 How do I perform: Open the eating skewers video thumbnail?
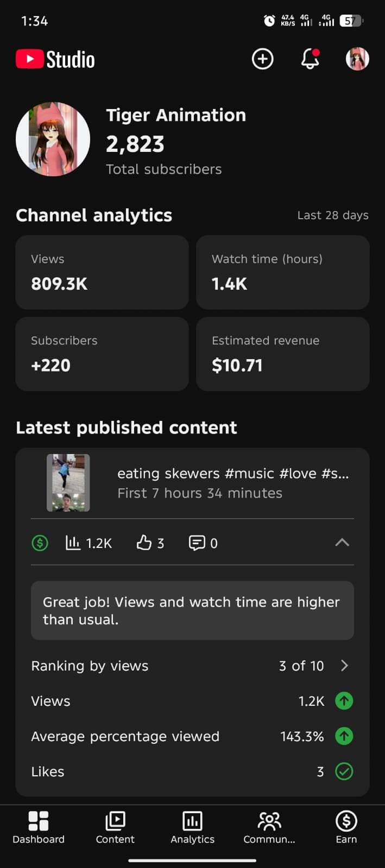(x=68, y=483)
